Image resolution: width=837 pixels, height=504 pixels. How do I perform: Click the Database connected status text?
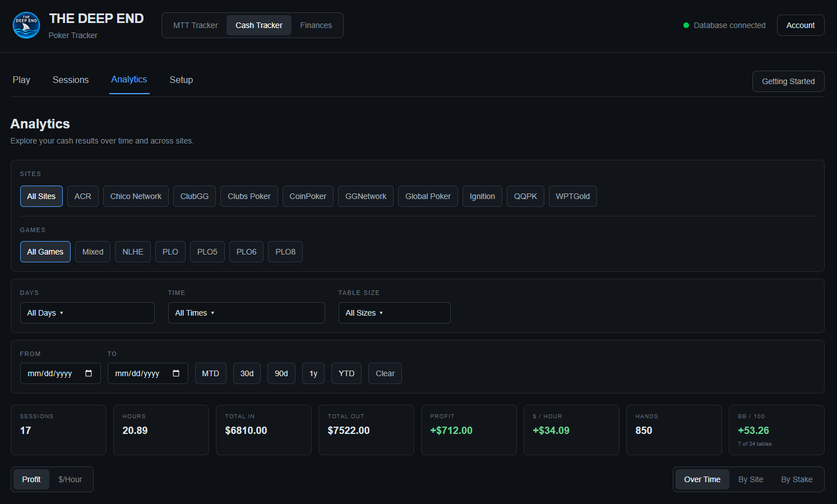point(729,25)
